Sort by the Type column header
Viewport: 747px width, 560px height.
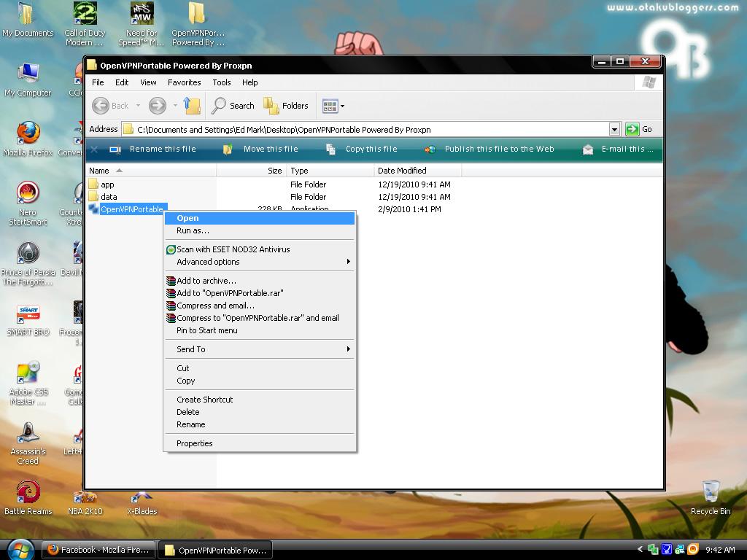point(330,171)
